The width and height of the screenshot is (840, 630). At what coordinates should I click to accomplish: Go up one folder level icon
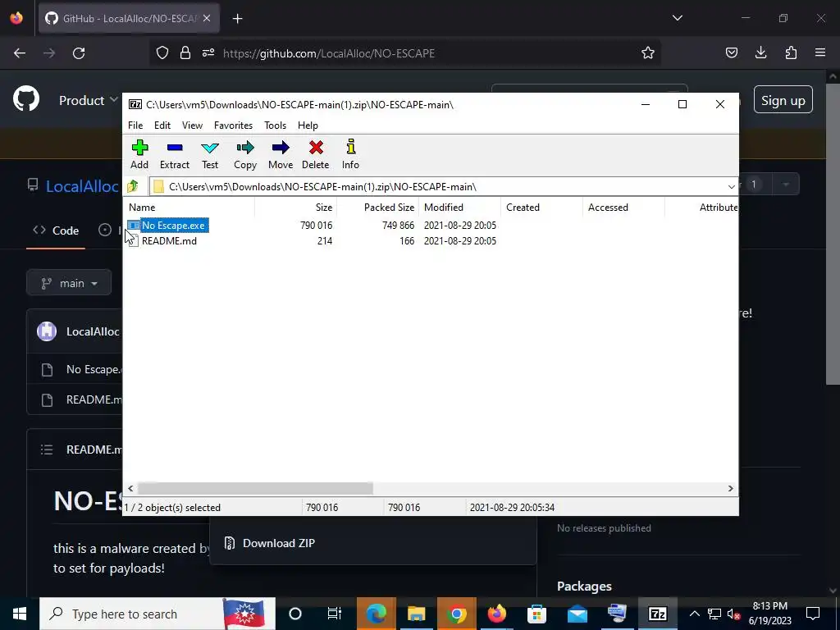(x=133, y=186)
